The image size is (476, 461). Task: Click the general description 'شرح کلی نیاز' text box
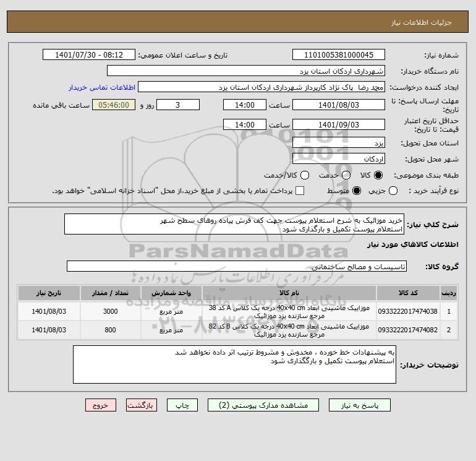click(x=234, y=224)
